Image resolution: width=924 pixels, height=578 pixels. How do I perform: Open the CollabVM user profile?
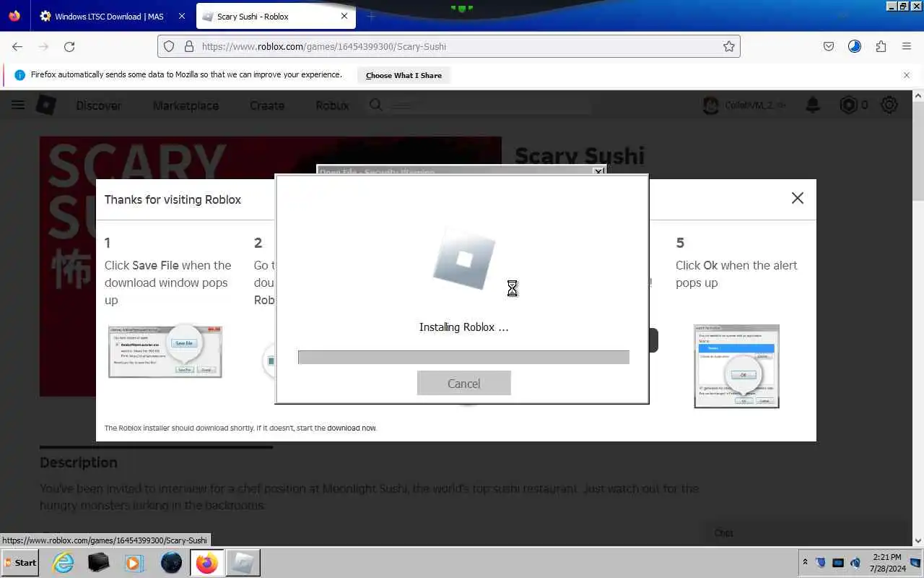tap(744, 105)
